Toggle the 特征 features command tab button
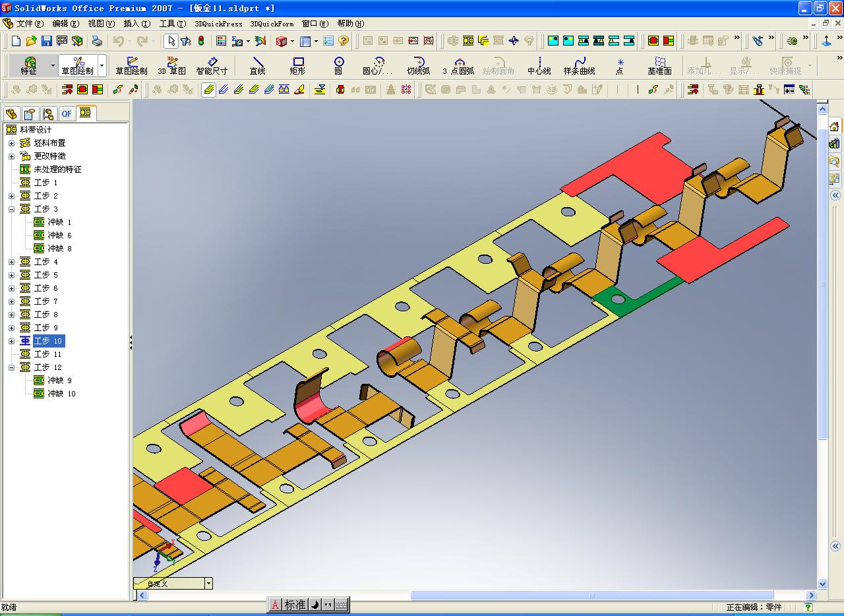 pos(29,66)
